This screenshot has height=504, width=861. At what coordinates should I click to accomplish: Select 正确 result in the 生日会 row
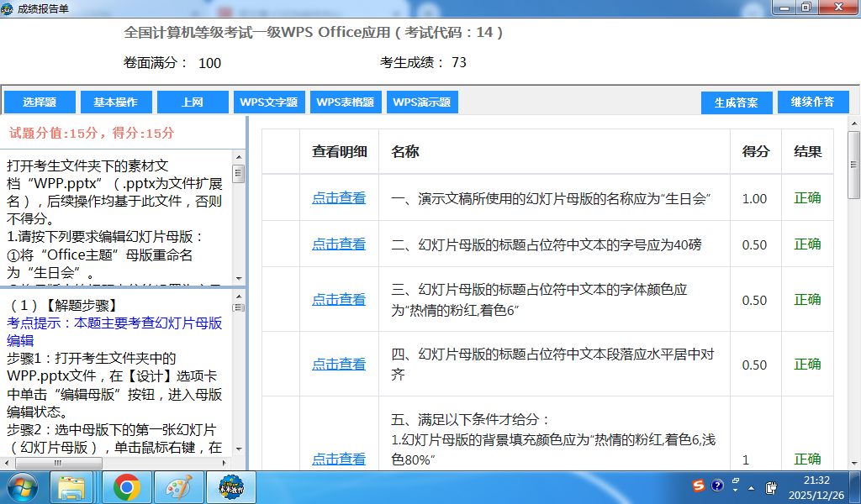(x=808, y=198)
